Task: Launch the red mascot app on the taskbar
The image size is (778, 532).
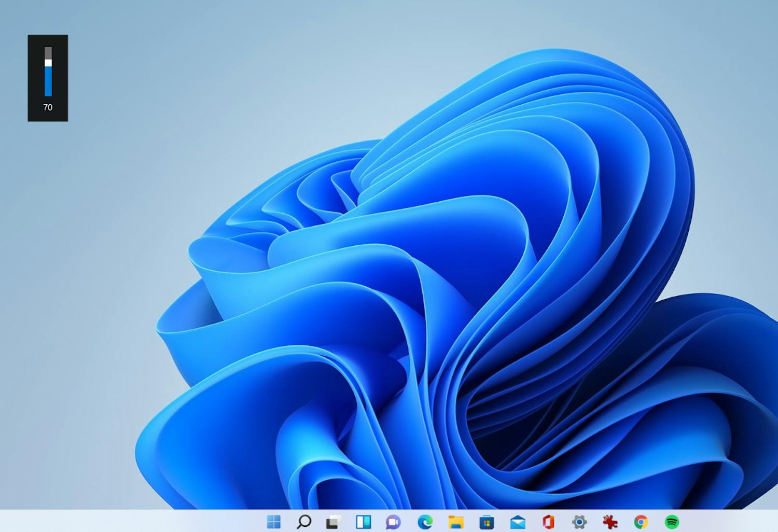Action: coord(610,522)
